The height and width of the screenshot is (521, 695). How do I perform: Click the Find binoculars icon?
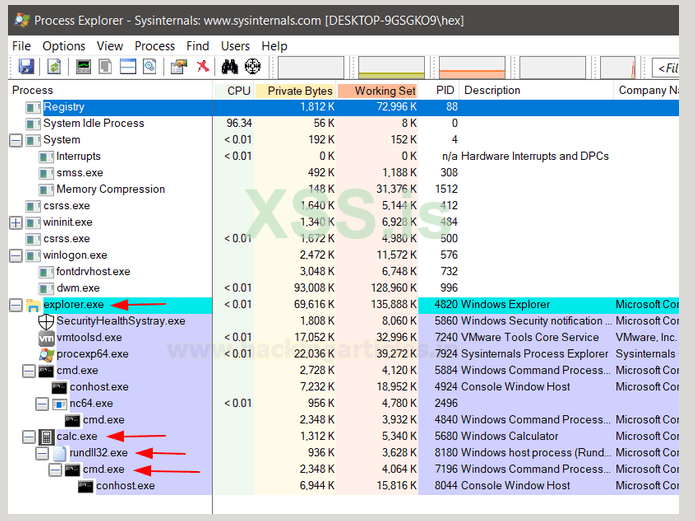point(229,67)
